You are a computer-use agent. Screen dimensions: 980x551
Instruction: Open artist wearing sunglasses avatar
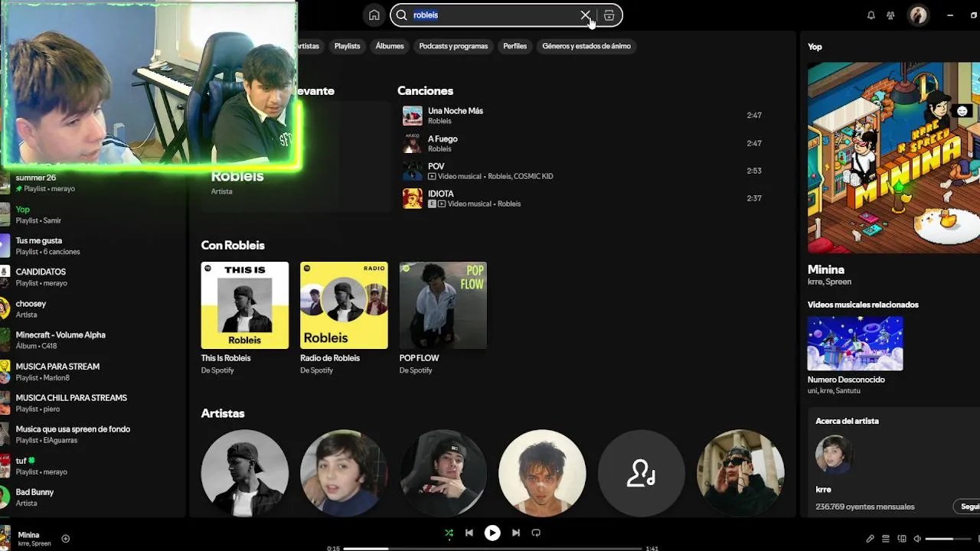click(x=740, y=473)
